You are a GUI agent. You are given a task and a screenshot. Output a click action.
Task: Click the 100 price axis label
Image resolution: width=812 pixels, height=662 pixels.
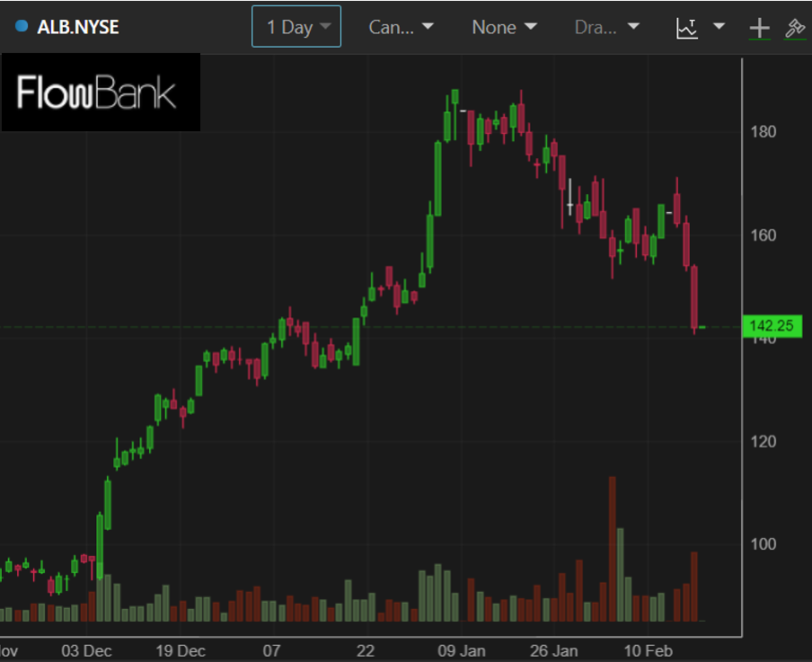point(763,544)
